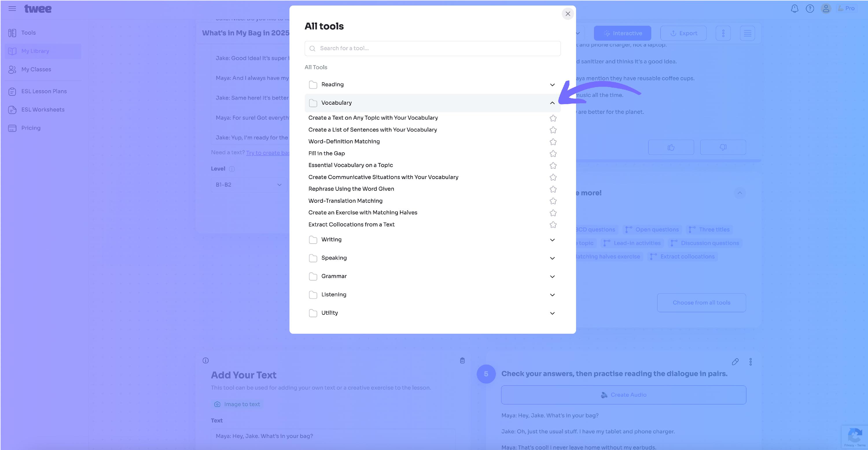Click the Writing folder icon
Viewport: 868px width, 450px height.
[313, 240]
